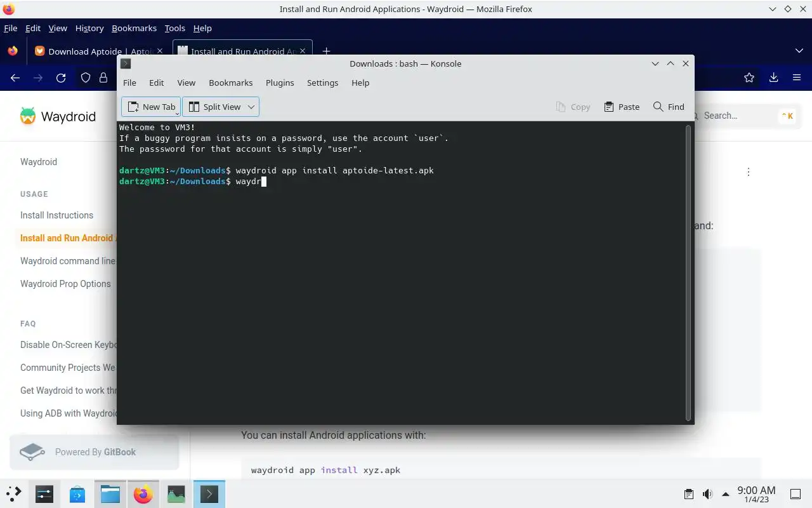Expand the hidden system tray icons arrow
The width and height of the screenshot is (812, 508).
[725, 494]
